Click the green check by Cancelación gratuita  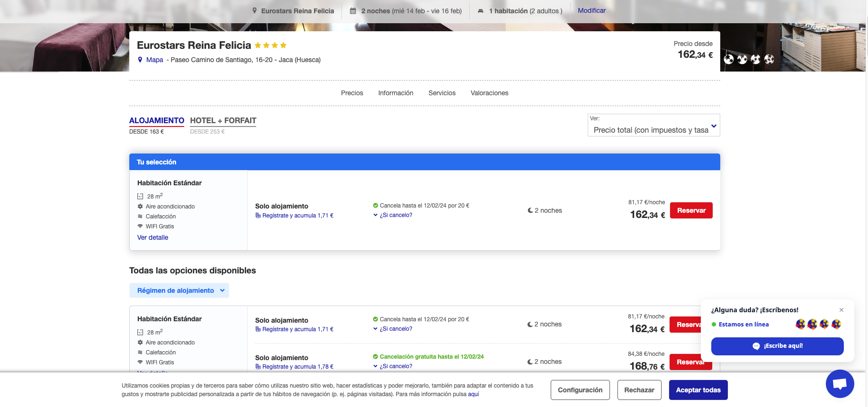coord(376,357)
